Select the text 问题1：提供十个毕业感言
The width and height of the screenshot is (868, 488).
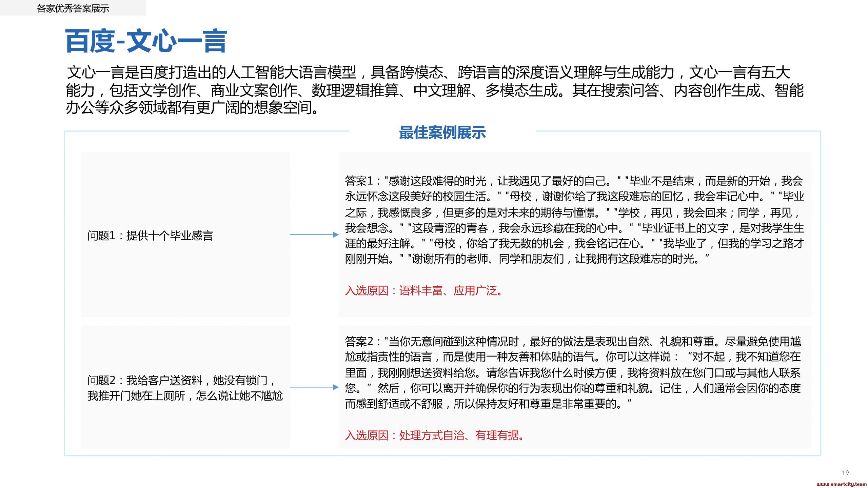point(150,235)
